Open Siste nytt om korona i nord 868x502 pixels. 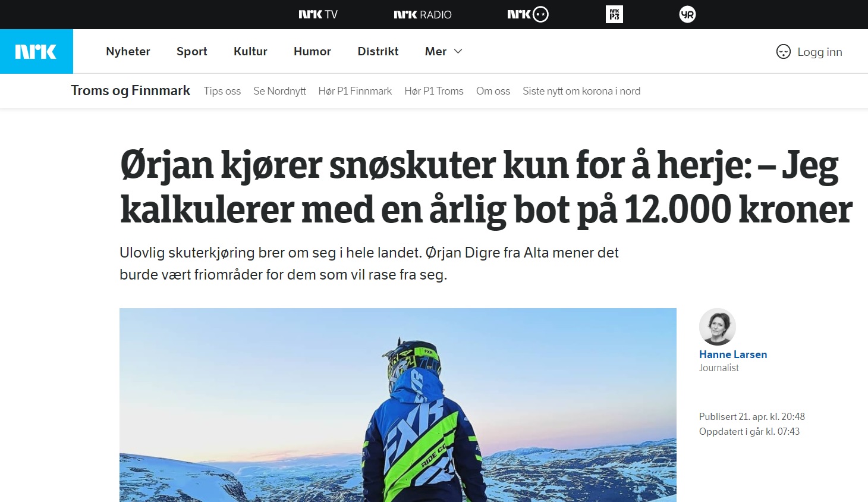pos(581,91)
